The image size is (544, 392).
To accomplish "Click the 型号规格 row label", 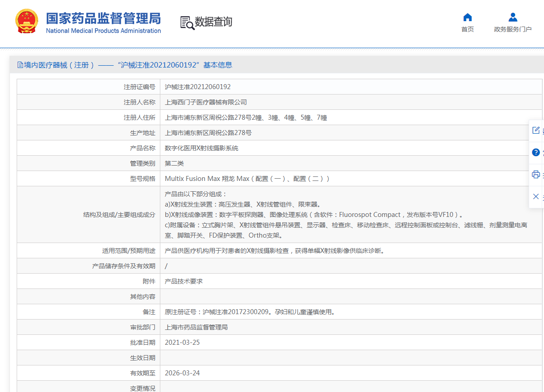I will point(143,179).
